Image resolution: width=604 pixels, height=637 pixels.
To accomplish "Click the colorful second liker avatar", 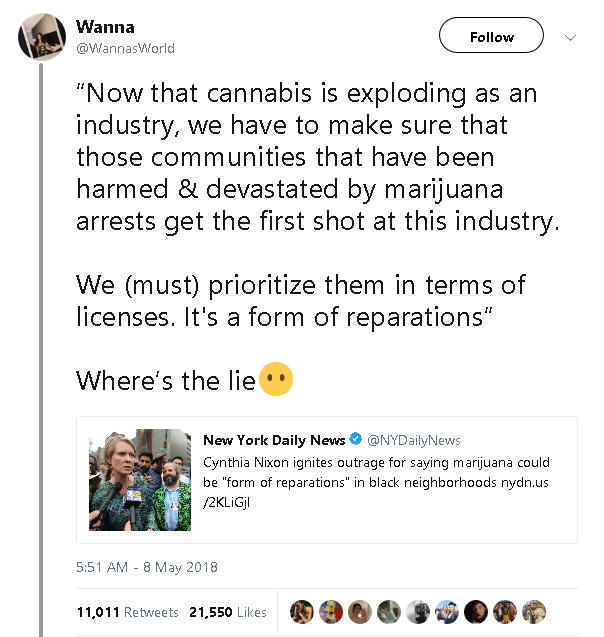I will [331, 612].
